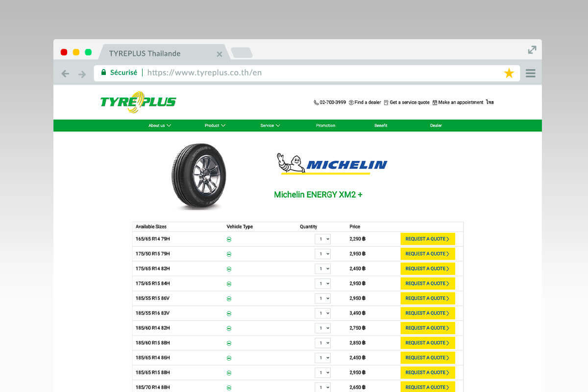Expand the Product menu
Viewport: 588px width, 392px height.
[x=215, y=125]
